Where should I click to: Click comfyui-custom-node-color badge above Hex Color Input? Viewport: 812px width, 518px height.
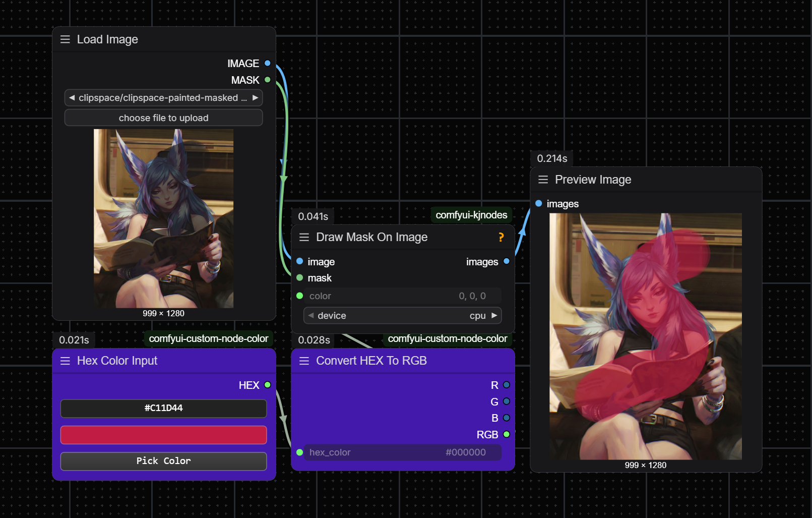(209, 338)
